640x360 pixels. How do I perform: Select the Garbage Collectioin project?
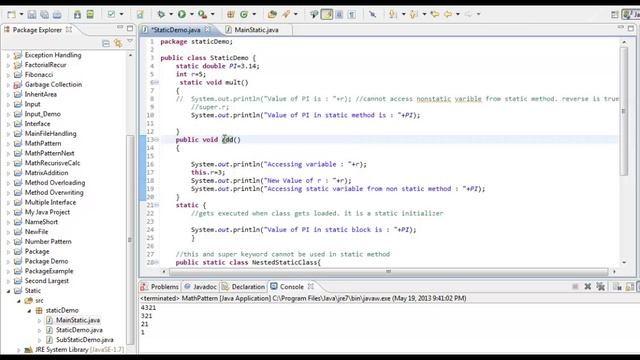(53, 84)
